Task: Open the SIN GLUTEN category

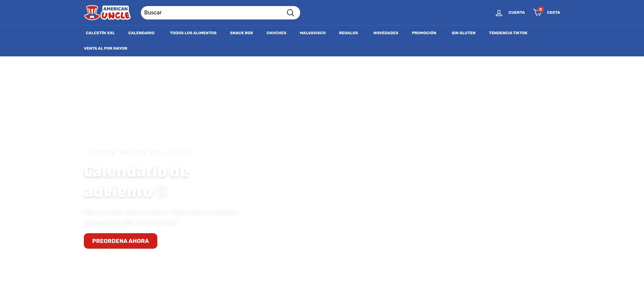Action: point(463,33)
